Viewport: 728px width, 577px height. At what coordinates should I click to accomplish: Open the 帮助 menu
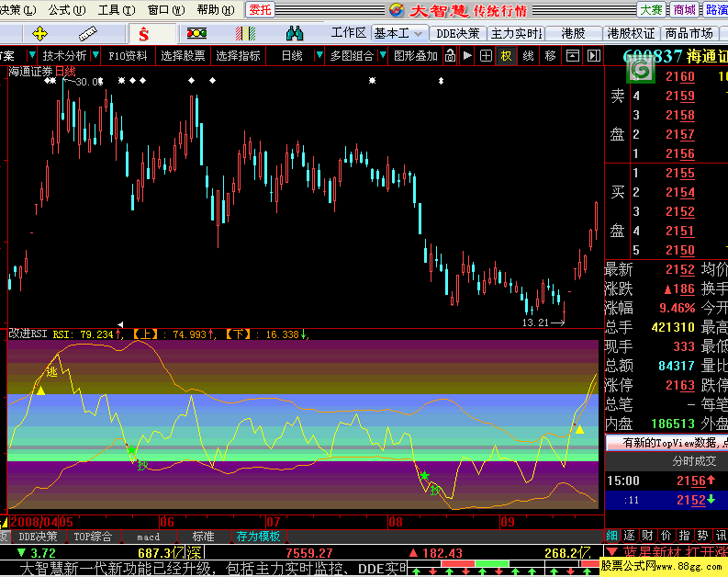(x=216, y=10)
